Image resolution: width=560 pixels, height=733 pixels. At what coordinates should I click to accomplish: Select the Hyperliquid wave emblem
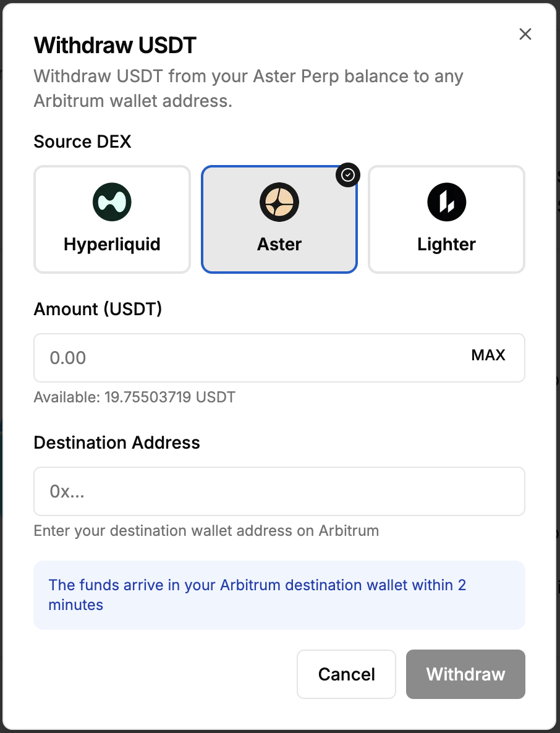tap(112, 201)
